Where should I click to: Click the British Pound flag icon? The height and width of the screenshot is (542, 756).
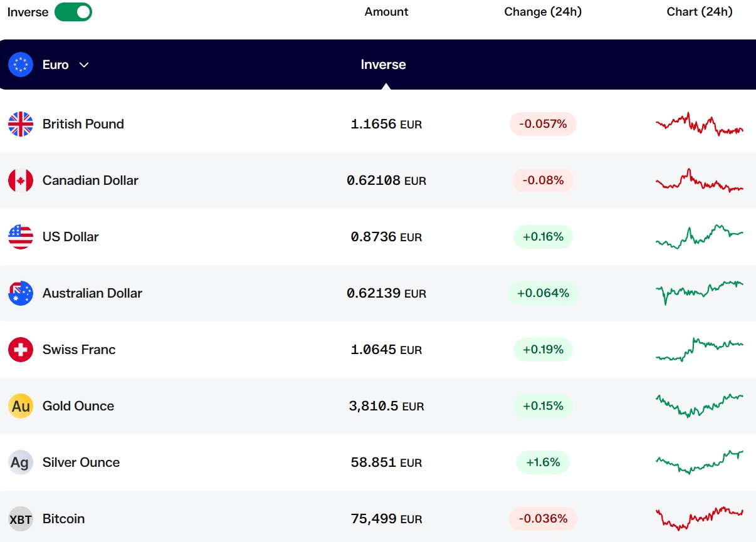pyautogui.click(x=21, y=124)
